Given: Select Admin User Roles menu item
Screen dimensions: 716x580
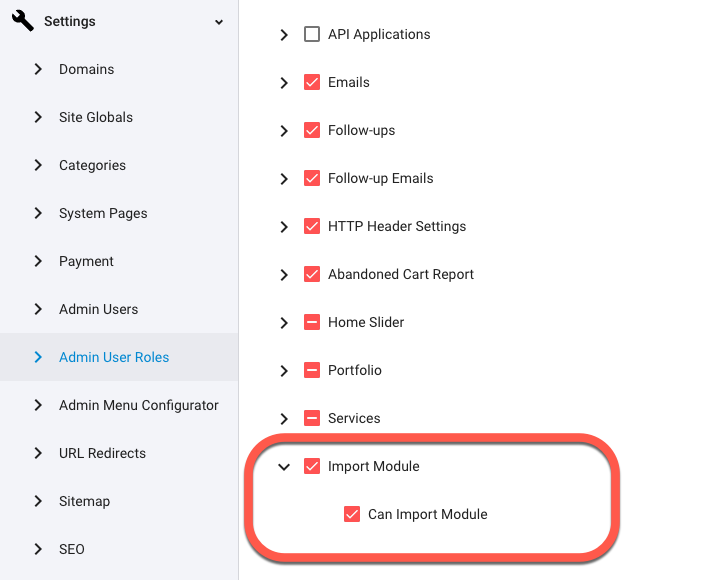Looking at the screenshot, I should click(114, 357).
